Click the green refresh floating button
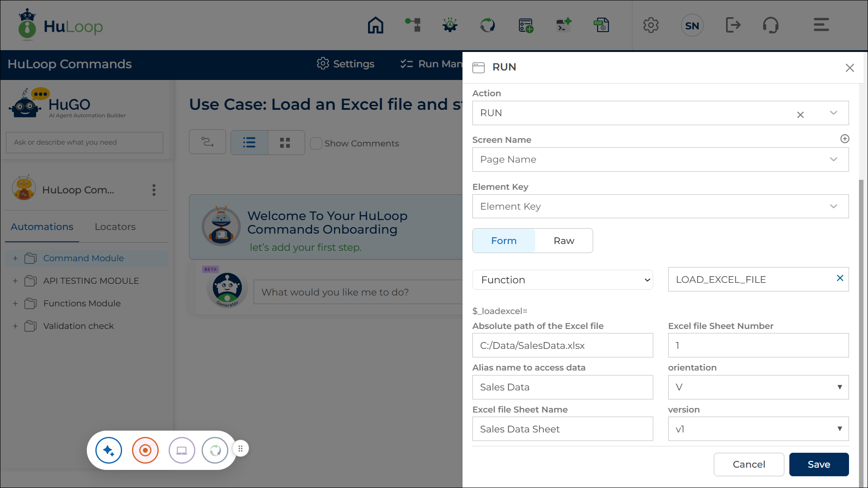Image resolution: width=868 pixels, height=488 pixels. (x=215, y=450)
